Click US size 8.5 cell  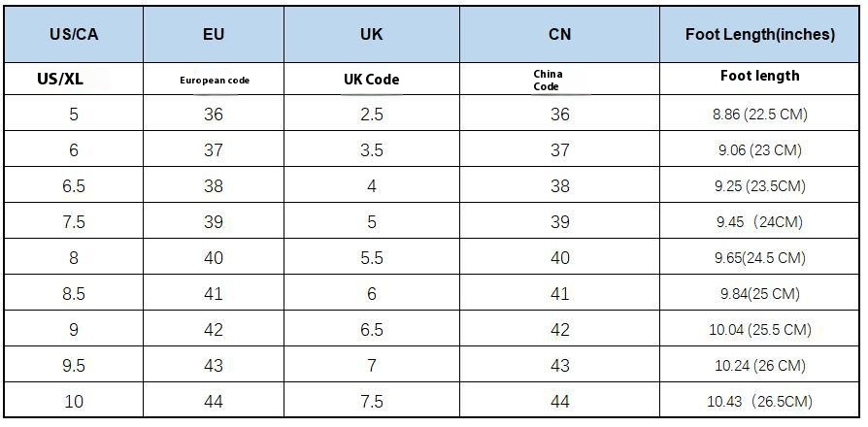point(74,294)
